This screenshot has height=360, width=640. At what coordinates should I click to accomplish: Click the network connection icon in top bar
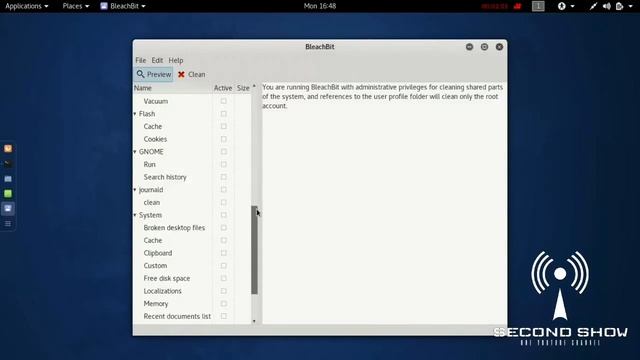(593, 6)
